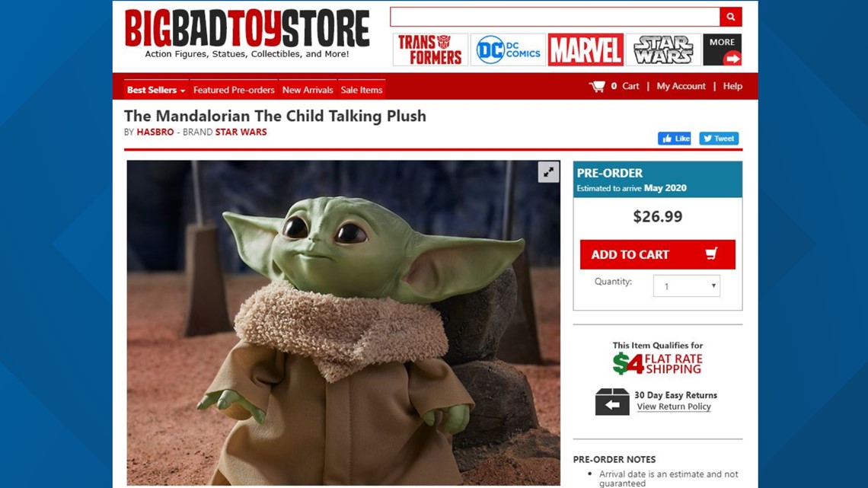The width and height of the screenshot is (868, 488).
Task: Click the Add to Cart button
Action: pos(658,254)
